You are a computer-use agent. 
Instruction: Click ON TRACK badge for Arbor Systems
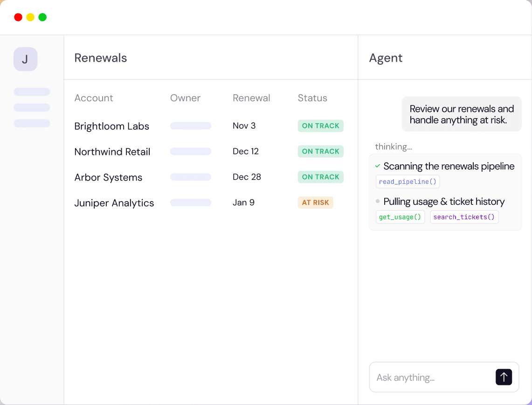(321, 177)
